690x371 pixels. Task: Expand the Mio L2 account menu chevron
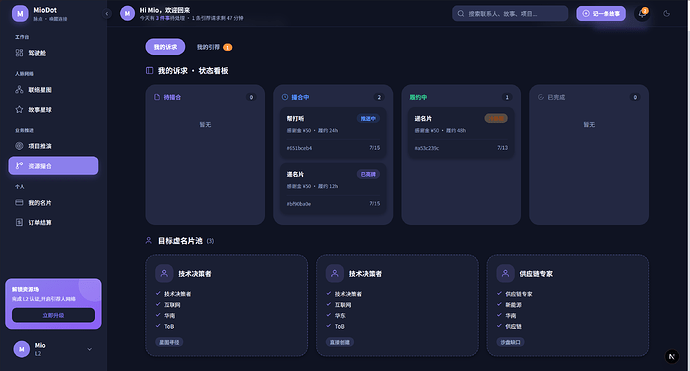(90, 349)
